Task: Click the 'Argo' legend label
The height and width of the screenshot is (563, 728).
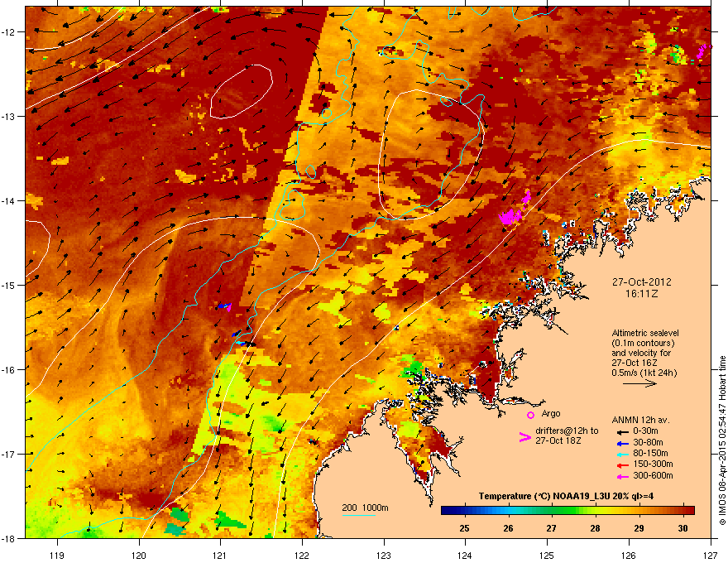Action: pos(551,413)
